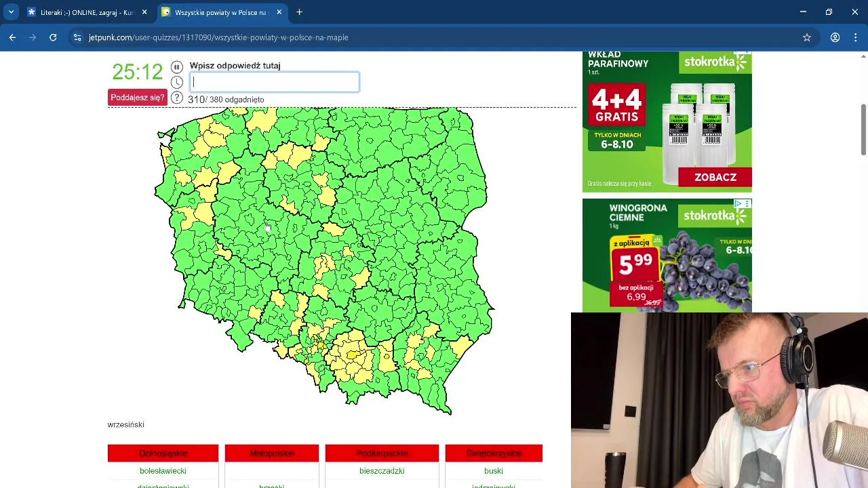The width and height of the screenshot is (868, 488).
Task: Click the Małopolskie column header
Action: pyautogui.click(x=271, y=453)
